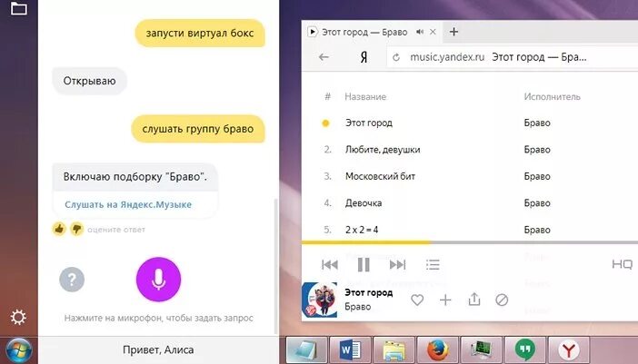Open the help question mark button
This screenshot has width=638, height=364.
pyautogui.click(x=72, y=280)
